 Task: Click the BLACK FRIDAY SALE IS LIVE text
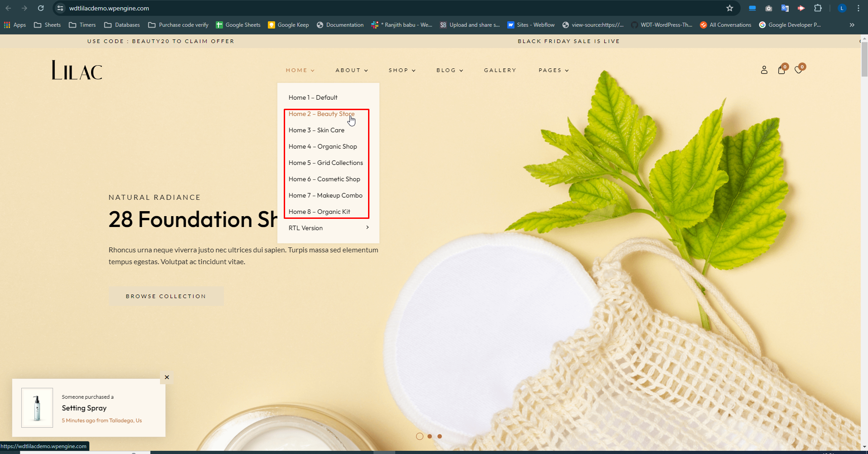[568, 41]
